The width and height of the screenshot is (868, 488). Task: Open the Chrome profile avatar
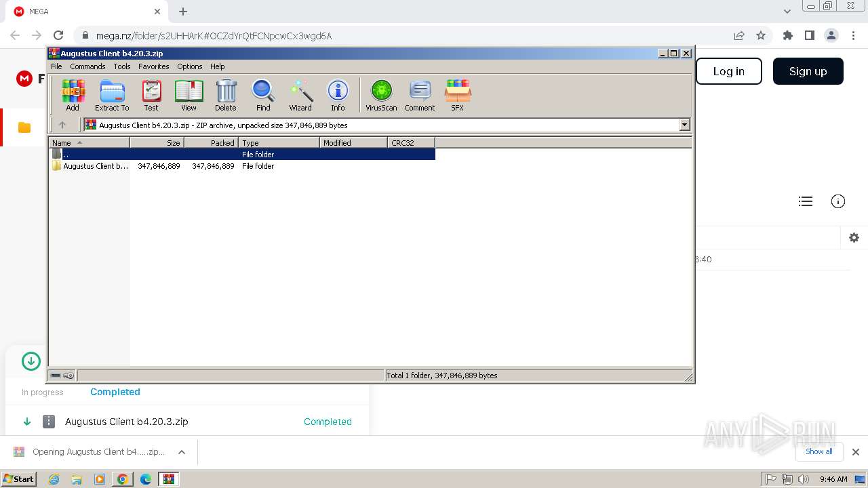pyautogui.click(x=831, y=35)
